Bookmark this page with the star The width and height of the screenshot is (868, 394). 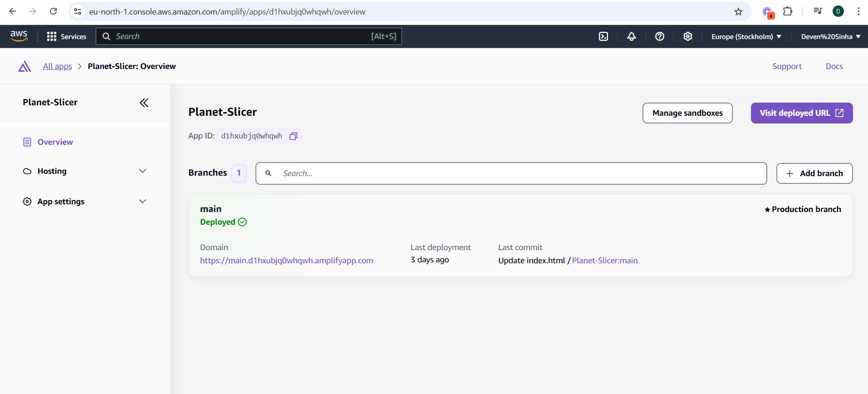click(x=738, y=12)
